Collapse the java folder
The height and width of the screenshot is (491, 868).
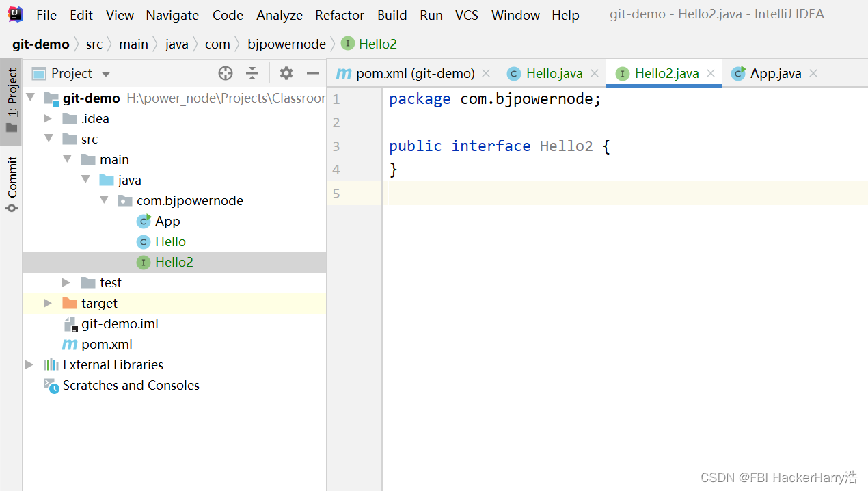(x=85, y=180)
